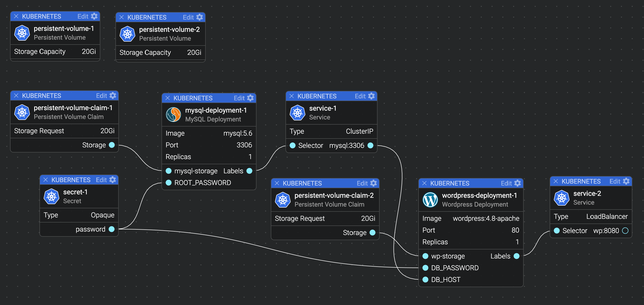Click the settings gear on mysql-deployment-1 header
This screenshot has height=305, width=644.
250,98
